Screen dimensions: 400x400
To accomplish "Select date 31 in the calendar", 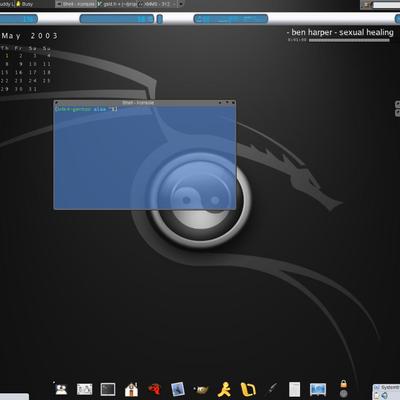I will [32, 89].
